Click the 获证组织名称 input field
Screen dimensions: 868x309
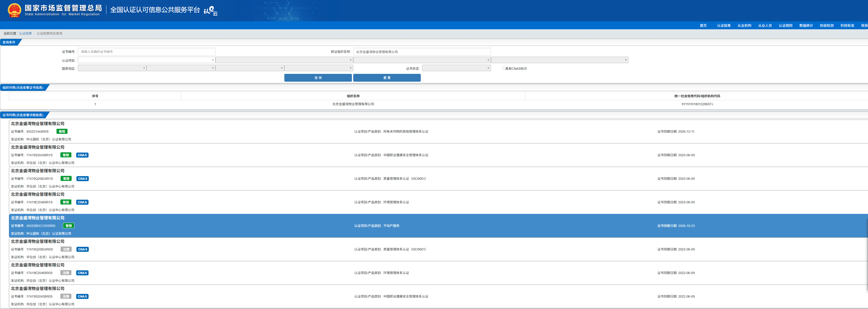[x=422, y=51]
